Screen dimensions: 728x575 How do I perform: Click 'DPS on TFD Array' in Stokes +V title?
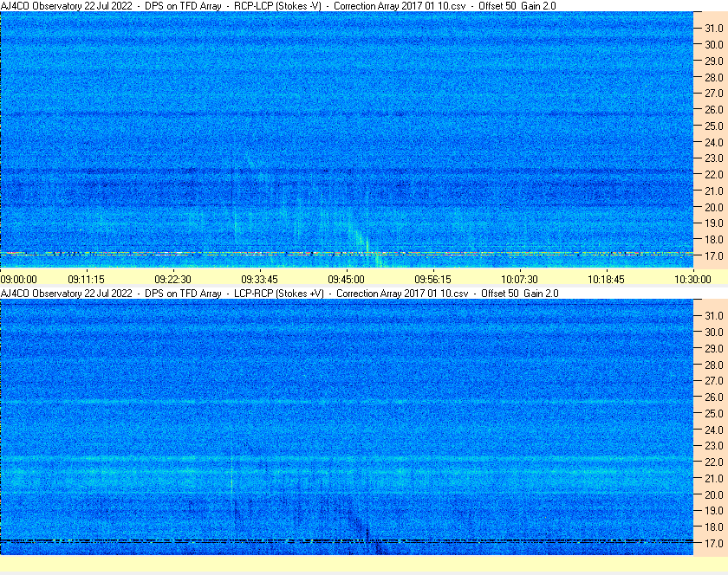[183, 294]
